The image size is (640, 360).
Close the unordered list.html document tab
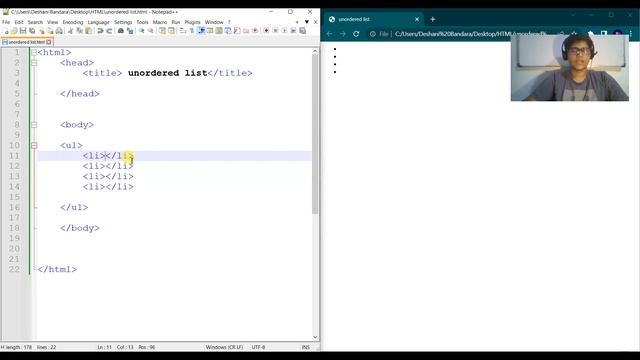(x=49, y=42)
